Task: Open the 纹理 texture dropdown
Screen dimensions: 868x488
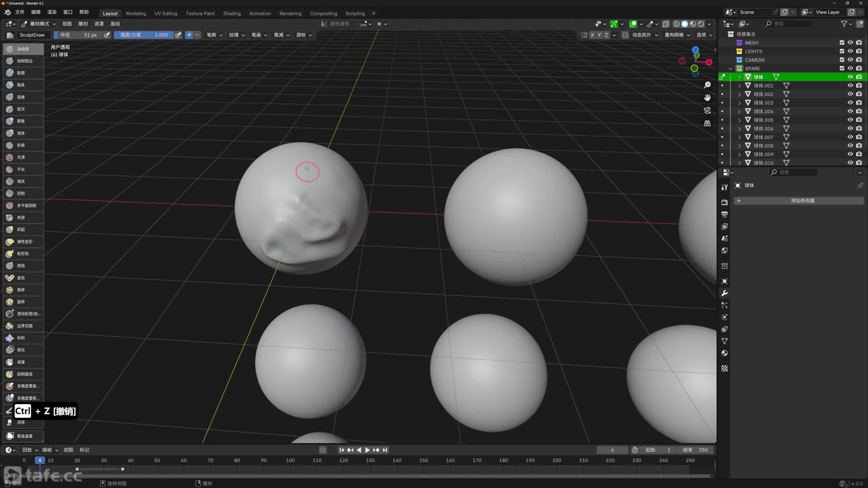Action: [x=237, y=35]
